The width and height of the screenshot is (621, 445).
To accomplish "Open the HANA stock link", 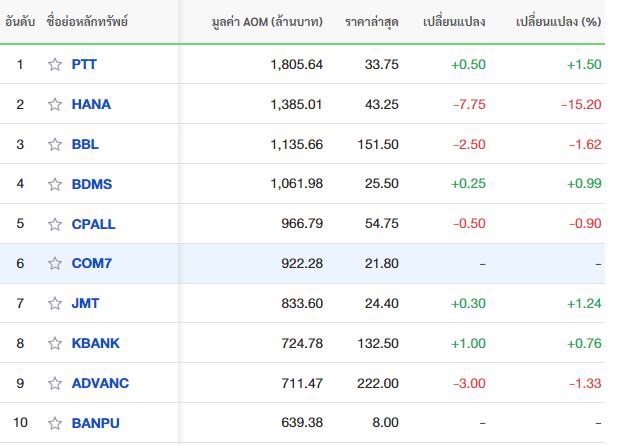I will pos(91,104).
